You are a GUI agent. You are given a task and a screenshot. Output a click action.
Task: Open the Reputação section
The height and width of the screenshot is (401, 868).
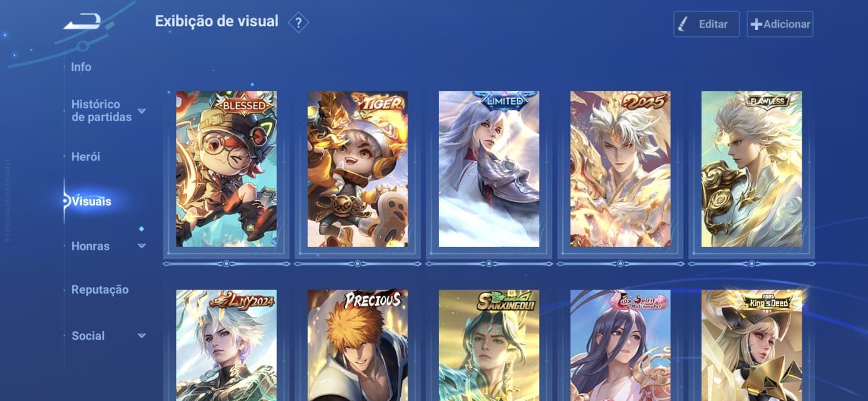coord(100,289)
